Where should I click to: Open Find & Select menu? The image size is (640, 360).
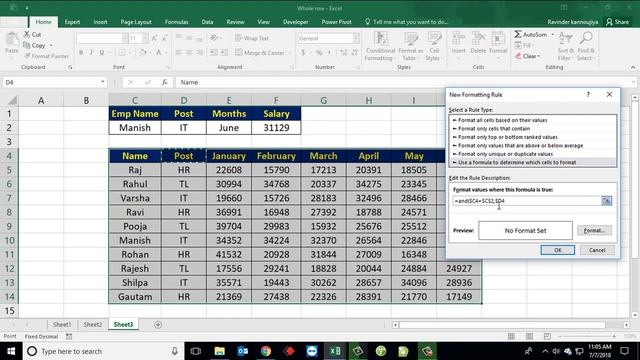coord(586,46)
